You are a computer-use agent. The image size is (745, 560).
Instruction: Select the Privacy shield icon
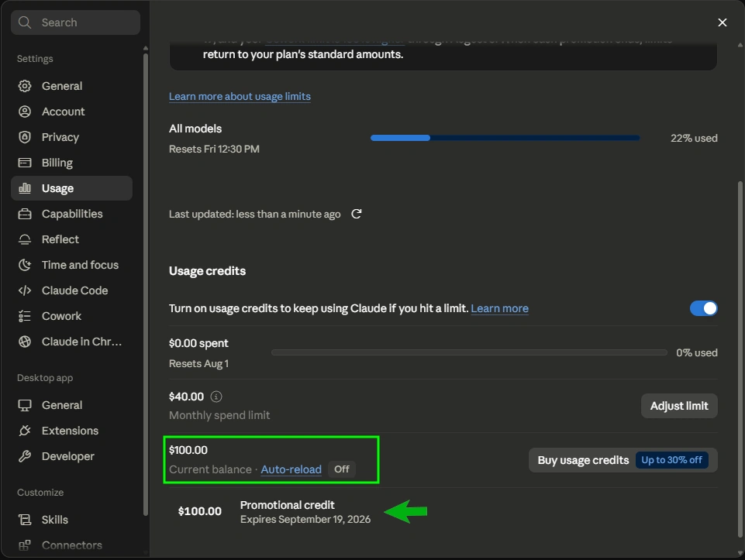(25, 137)
